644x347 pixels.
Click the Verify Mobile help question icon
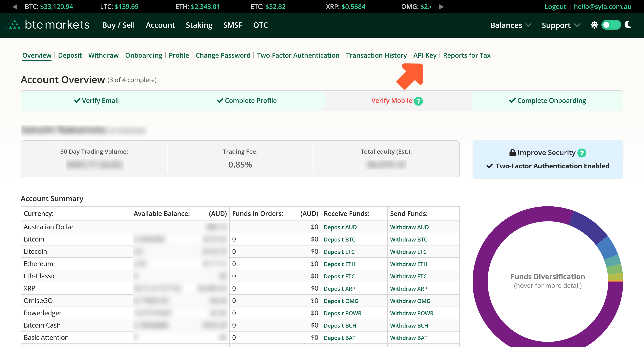pyautogui.click(x=418, y=101)
